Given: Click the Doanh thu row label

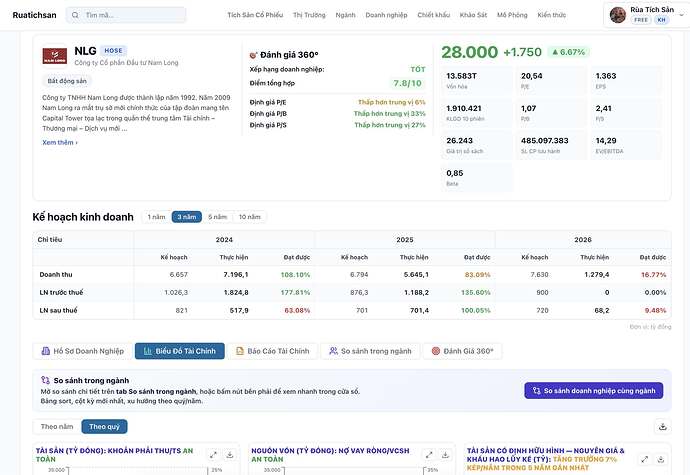Looking at the screenshot, I should coord(56,275).
